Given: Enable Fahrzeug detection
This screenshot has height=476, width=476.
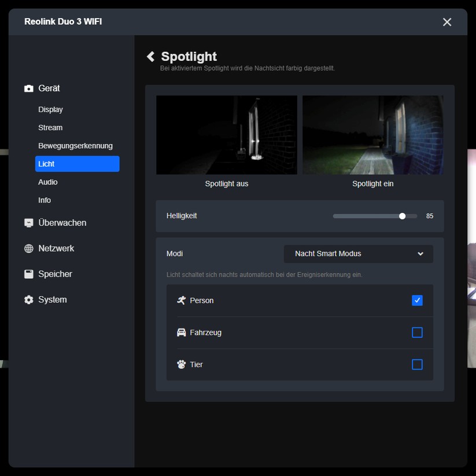Looking at the screenshot, I should point(417,333).
